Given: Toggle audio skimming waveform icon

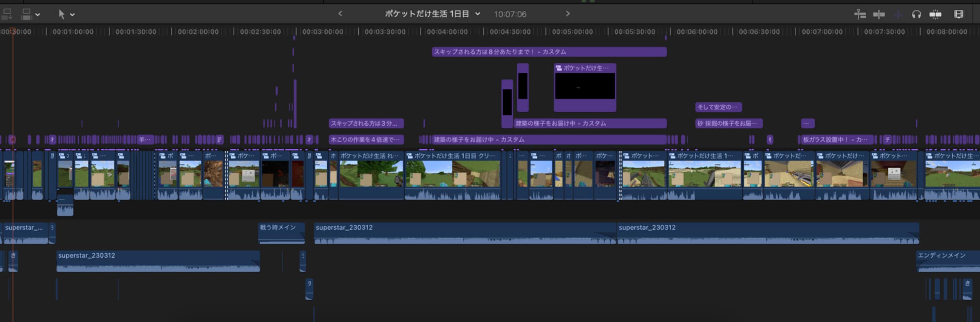Looking at the screenshot, I should pos(898,15).
